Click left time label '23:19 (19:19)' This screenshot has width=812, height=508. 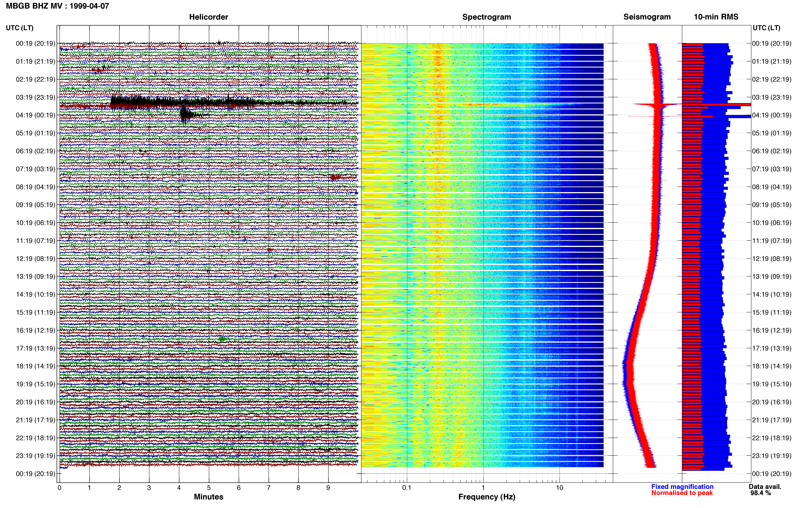pos(36,456)
